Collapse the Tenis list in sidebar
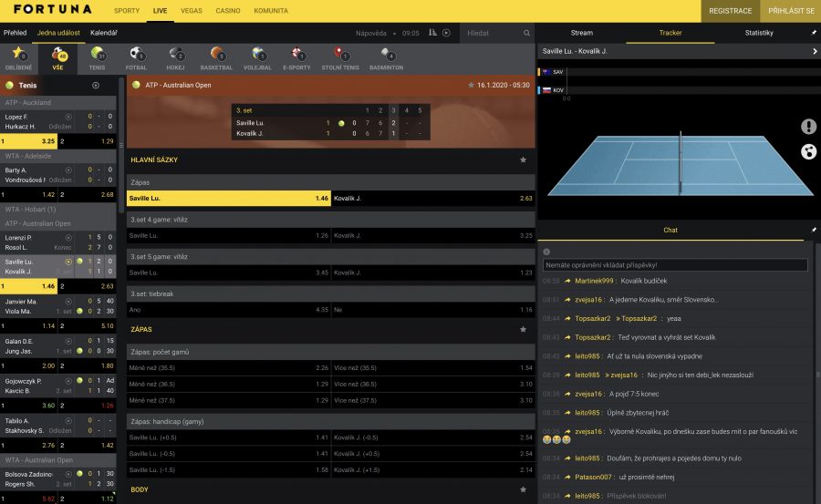Viewport: 821px width, 504px height. 96,85
